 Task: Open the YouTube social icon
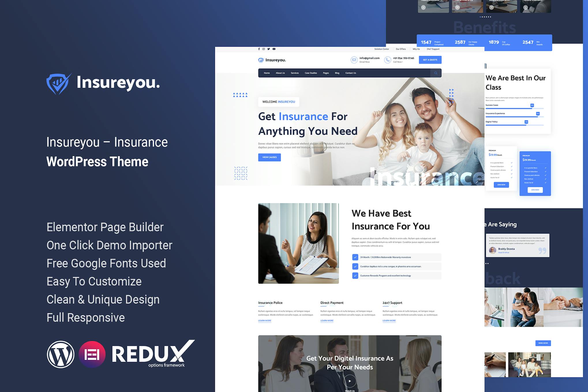point(274,49)
